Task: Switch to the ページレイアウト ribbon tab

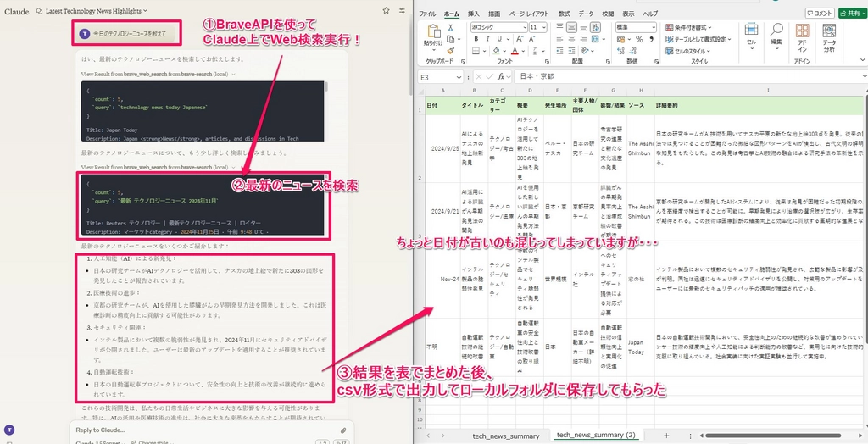Action: pos(529,14)
